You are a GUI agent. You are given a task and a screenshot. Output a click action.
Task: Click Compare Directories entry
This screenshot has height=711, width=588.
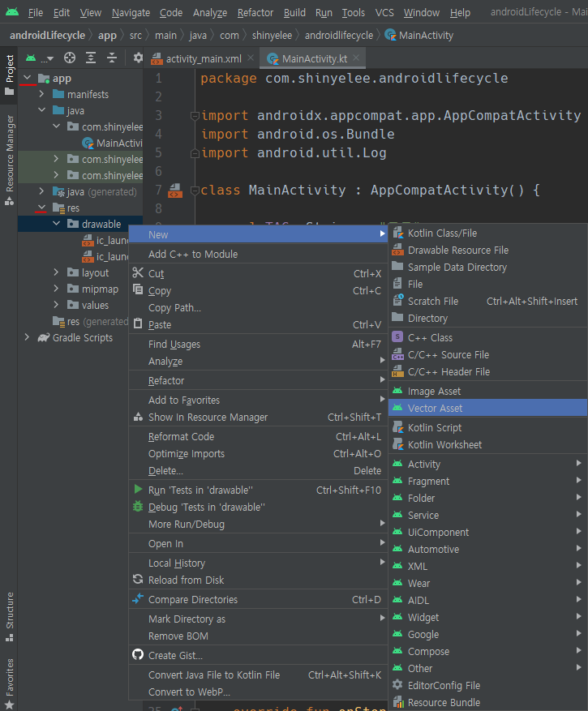coord(258,599)
